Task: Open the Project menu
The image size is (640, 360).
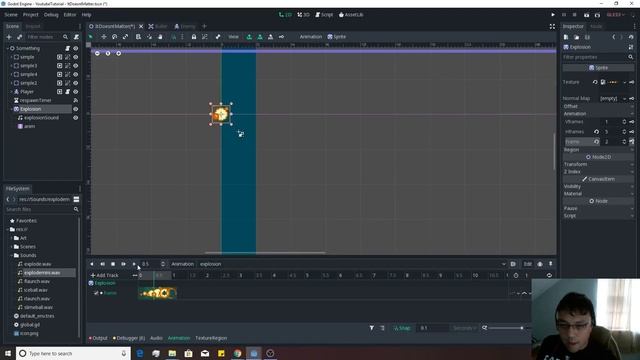Action: click(x=31, y=15)
